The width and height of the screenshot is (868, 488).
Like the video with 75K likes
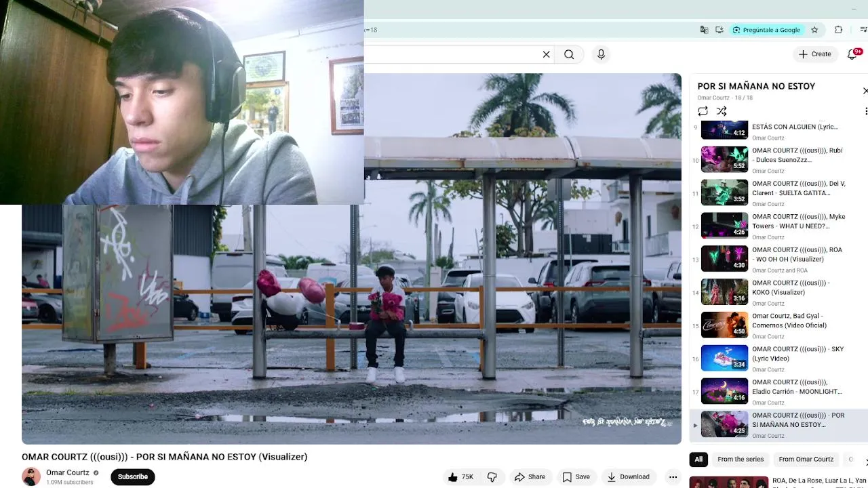click(x=460, y=477)
